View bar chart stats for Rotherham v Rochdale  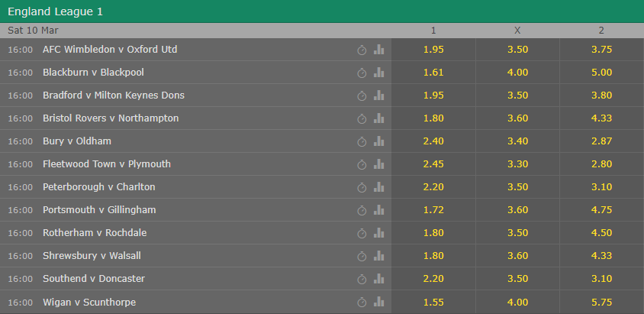[x=378, y=233]
